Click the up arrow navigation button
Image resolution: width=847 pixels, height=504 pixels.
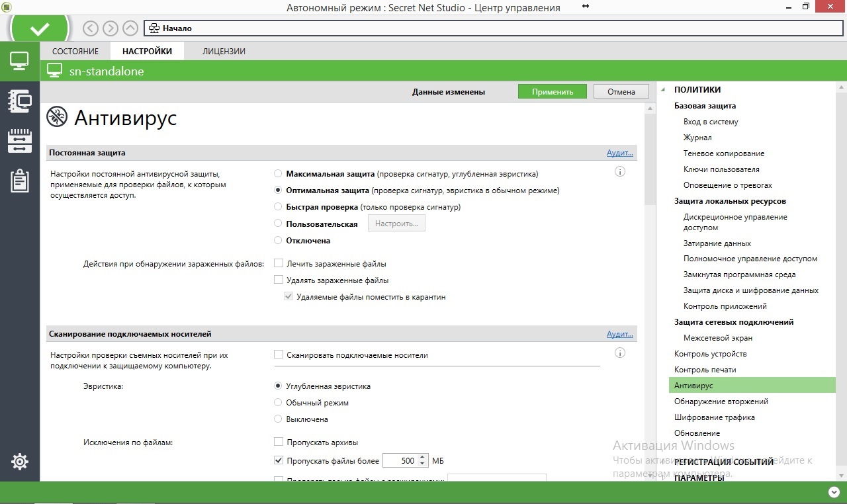pyautogui.click(x=130, y=28)
